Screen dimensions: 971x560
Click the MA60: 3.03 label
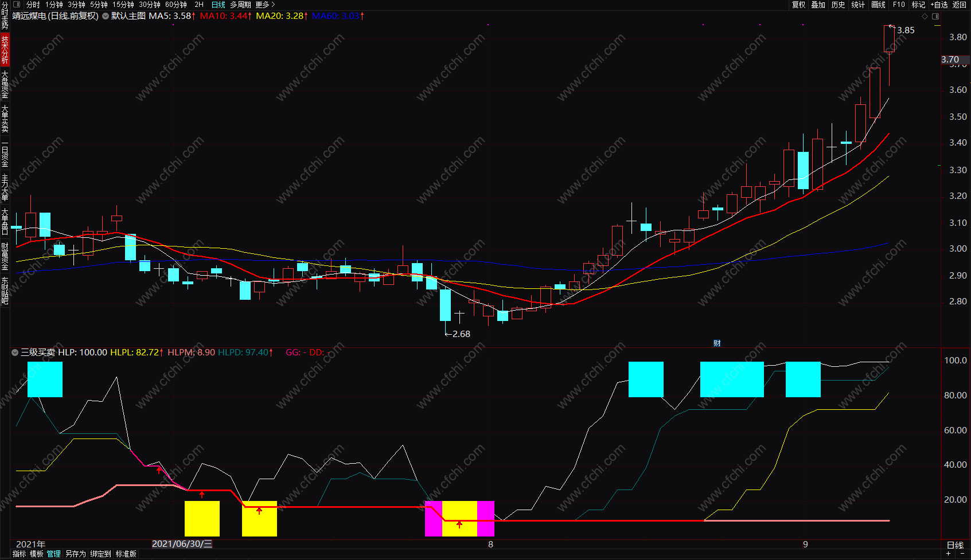pyautogui.click(x=338, y=16)
